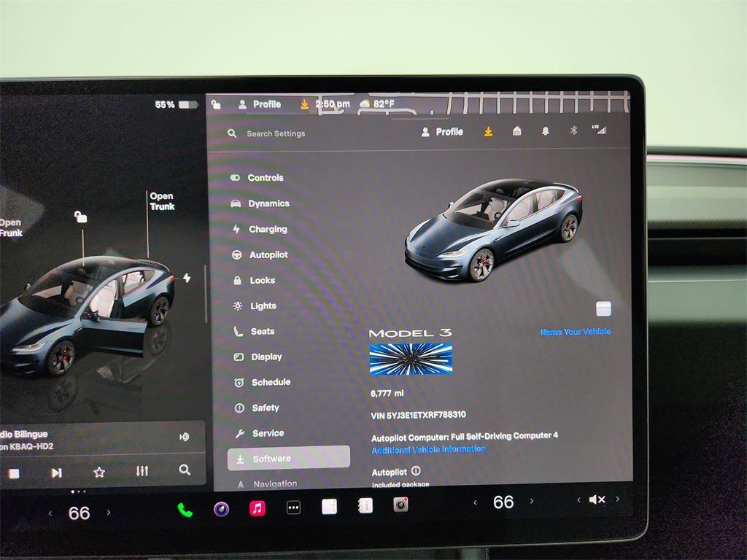This screenshot has width=747, height=560.
Task: Increase volume with the right chevron
Action: tap(617, 499)
